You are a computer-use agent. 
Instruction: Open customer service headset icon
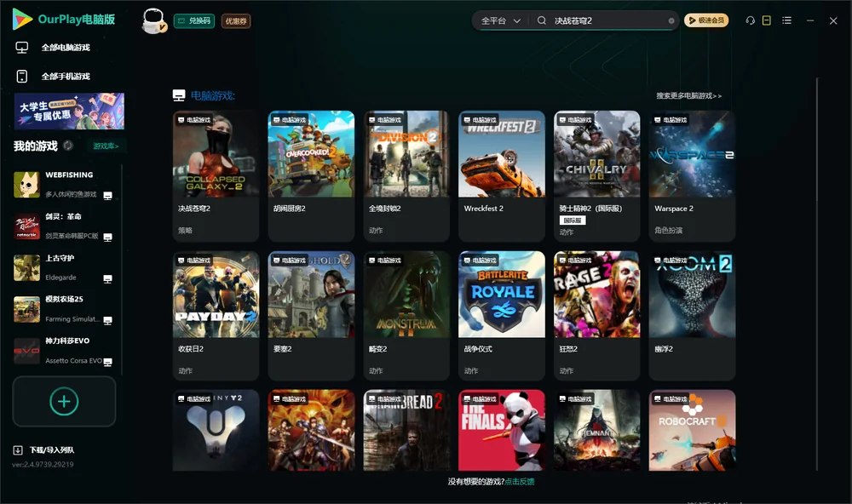750,20
